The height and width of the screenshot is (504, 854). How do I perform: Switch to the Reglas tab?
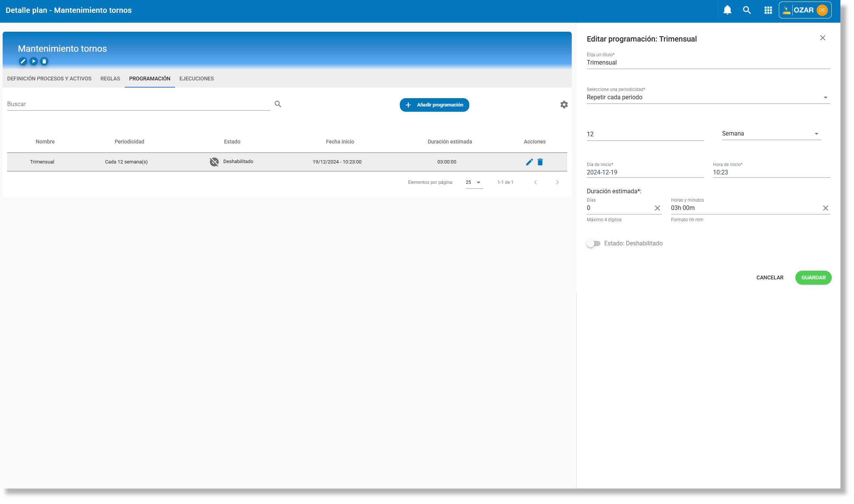tap(110, 79)
